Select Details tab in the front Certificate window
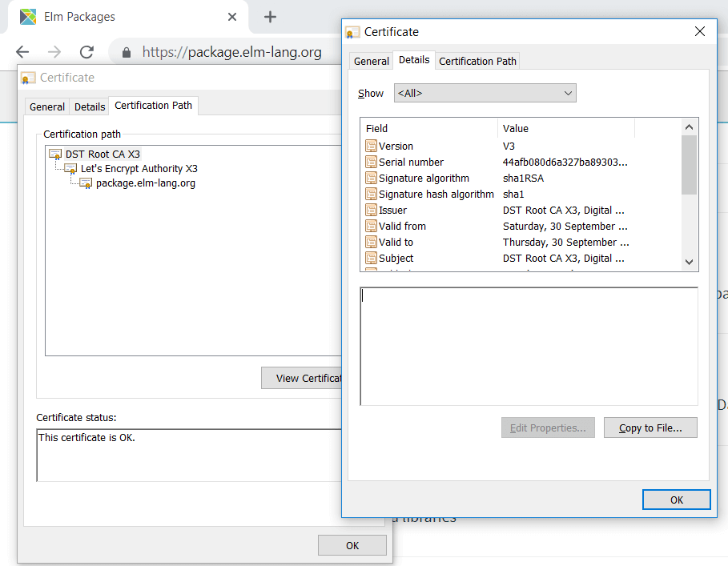 (414, 60)
